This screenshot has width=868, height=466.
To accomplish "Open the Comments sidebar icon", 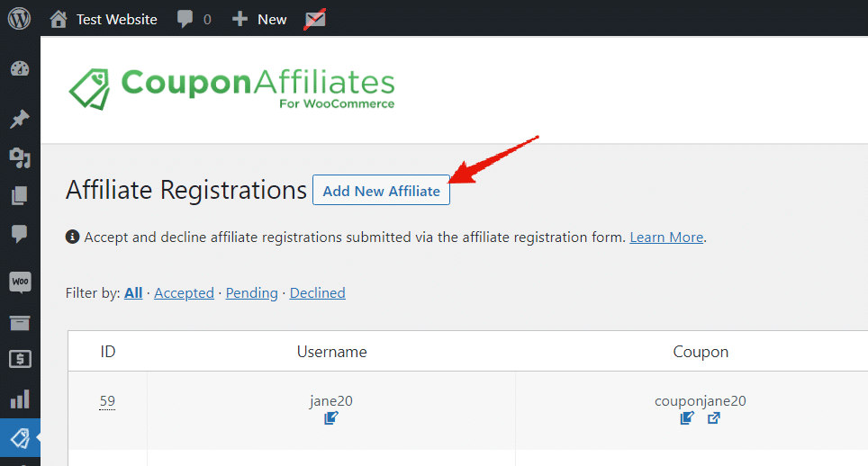I will point(20,233).
